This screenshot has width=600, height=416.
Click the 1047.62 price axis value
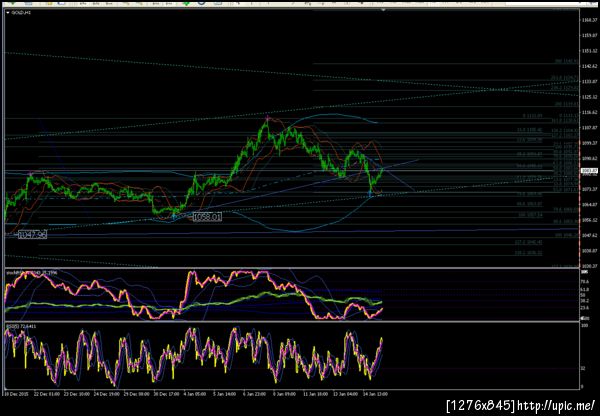(x=590, y=235)
